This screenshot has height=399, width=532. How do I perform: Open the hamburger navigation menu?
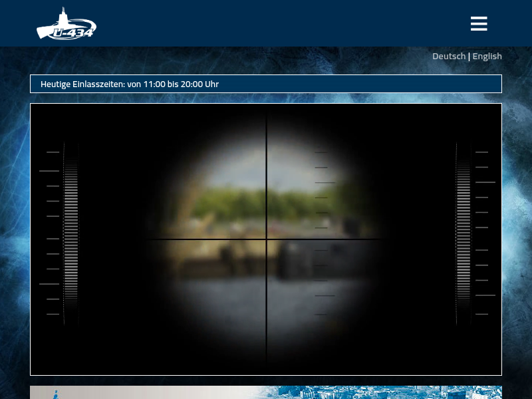pos(479,24)
